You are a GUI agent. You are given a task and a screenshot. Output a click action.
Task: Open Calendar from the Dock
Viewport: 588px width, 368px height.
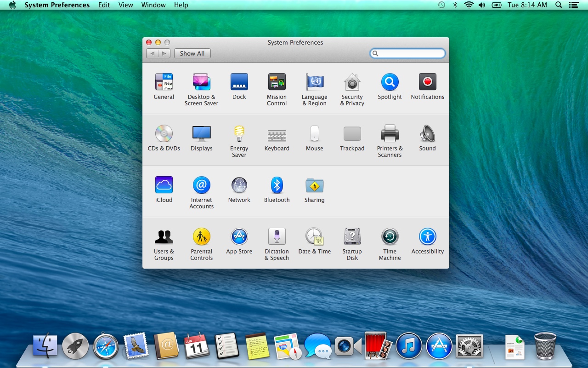coord(197,346)
